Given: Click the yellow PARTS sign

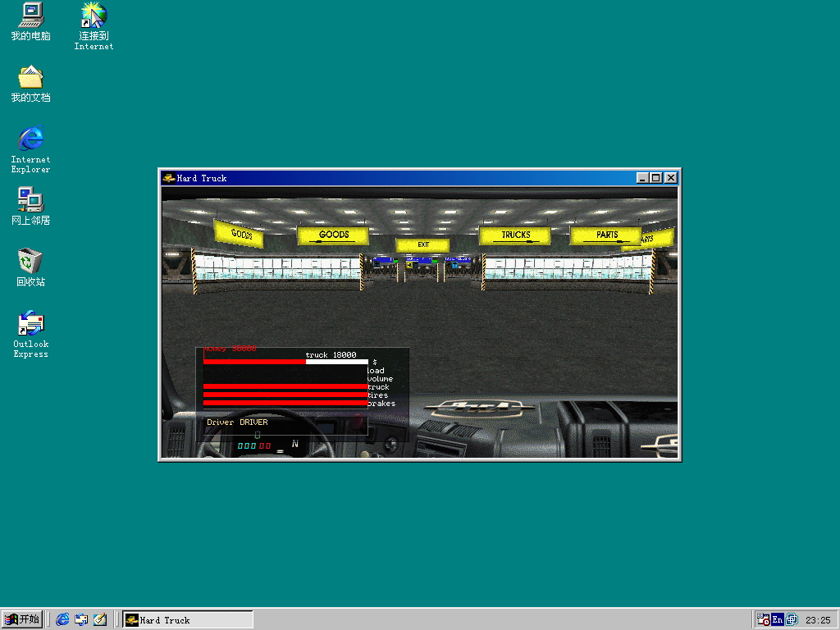Looking at the screenshot, I should (606, 235).
